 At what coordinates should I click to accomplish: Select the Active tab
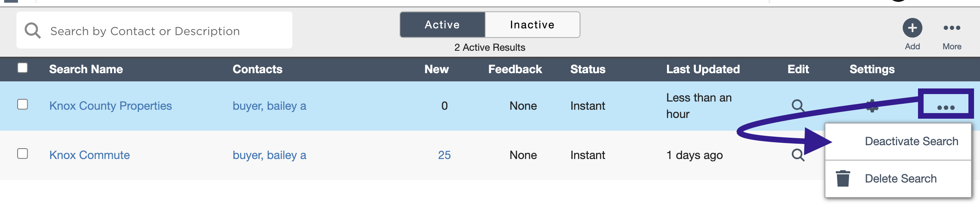[x=442, y=25]
